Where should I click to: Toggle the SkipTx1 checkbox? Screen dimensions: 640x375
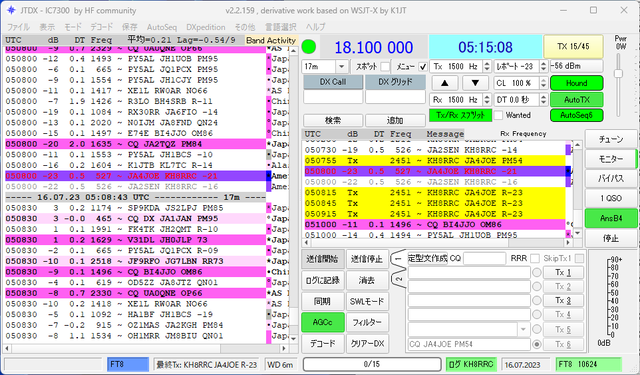(579, 258)
